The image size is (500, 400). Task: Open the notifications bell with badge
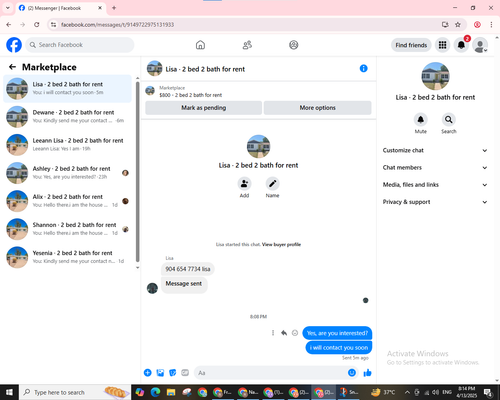coord(461,45)
